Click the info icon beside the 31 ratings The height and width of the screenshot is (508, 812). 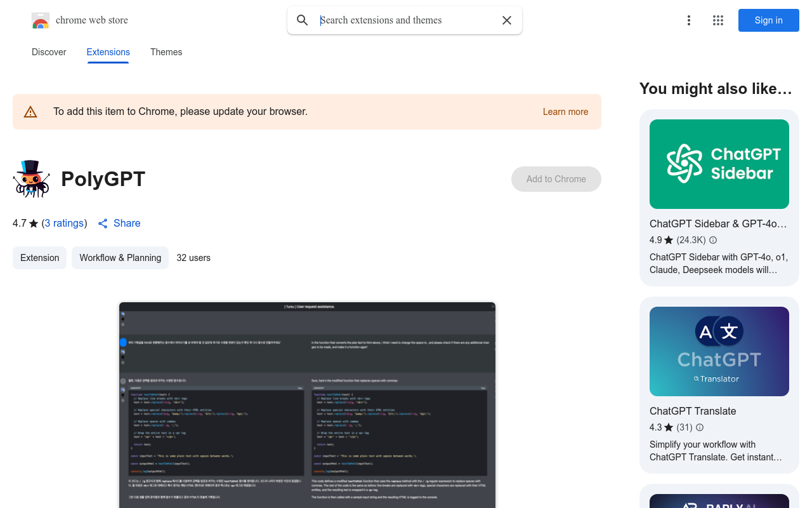(x=700, y=427)
